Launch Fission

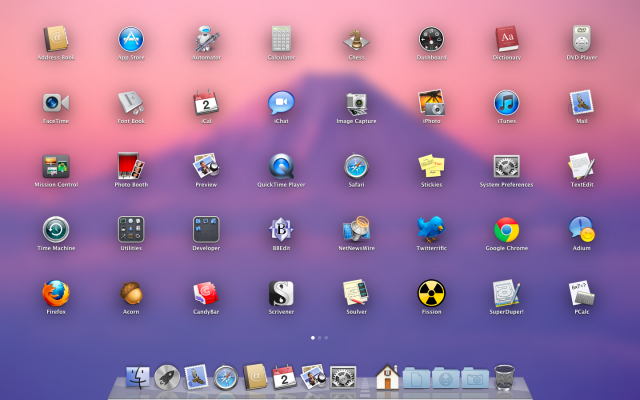coord(431,293)
